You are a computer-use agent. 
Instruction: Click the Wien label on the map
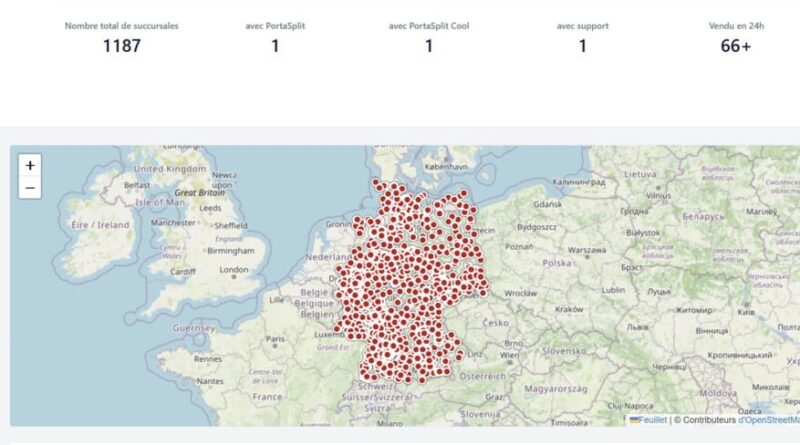[509, 355]
